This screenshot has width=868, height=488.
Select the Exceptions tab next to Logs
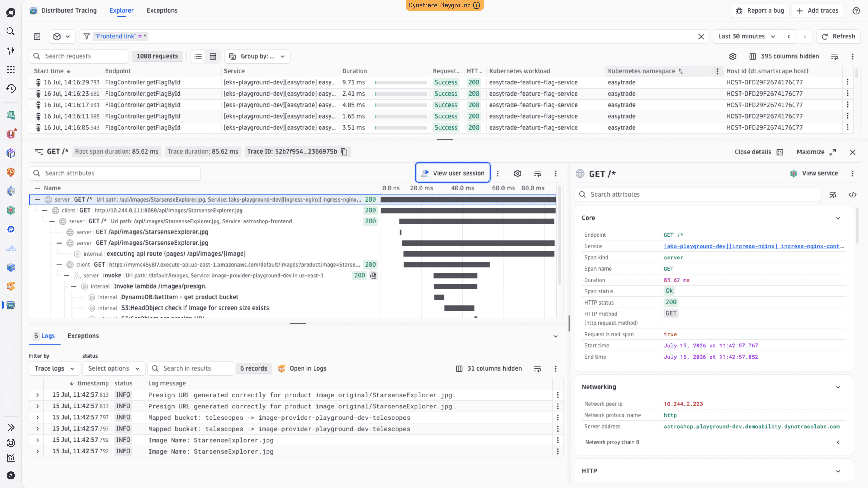tap(83, 336)
